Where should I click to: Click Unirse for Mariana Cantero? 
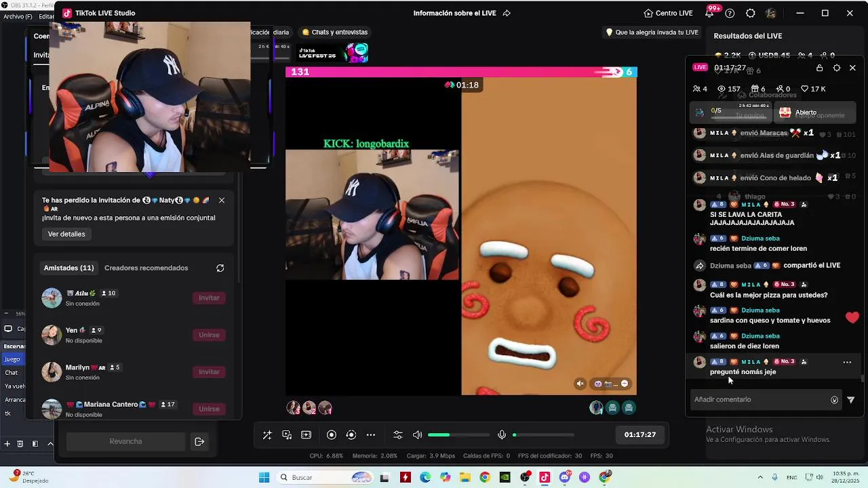pyautogui.click(x=209, y=409)
